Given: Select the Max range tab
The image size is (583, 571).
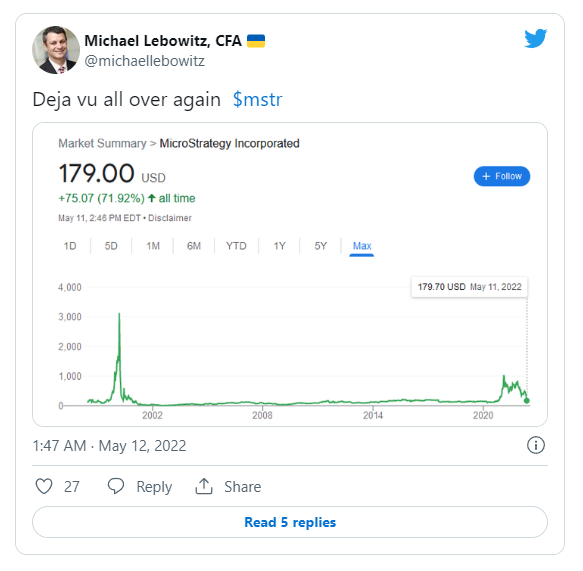Looking at the screenshot, I should 362,246.
